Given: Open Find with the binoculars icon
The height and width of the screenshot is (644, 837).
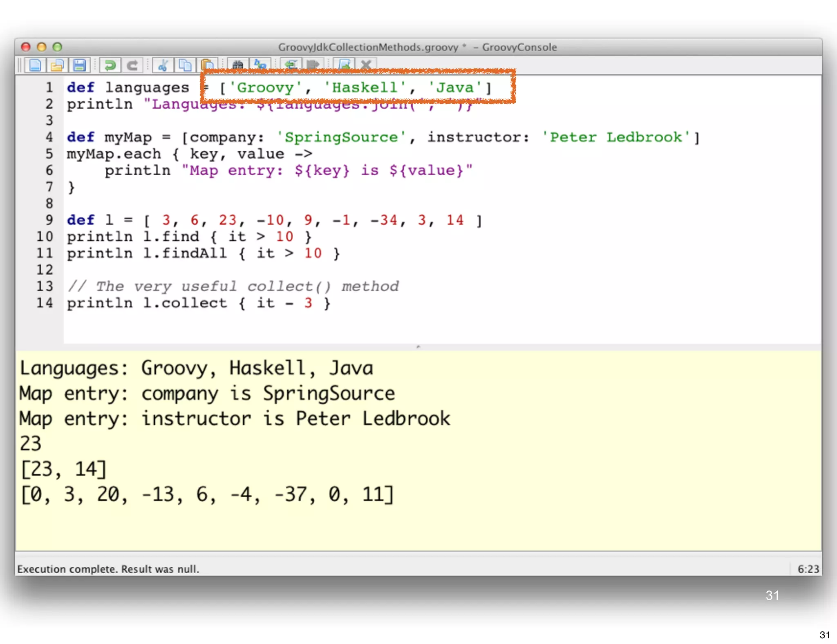Looking at the screenshot, I should tap(238, 65).
